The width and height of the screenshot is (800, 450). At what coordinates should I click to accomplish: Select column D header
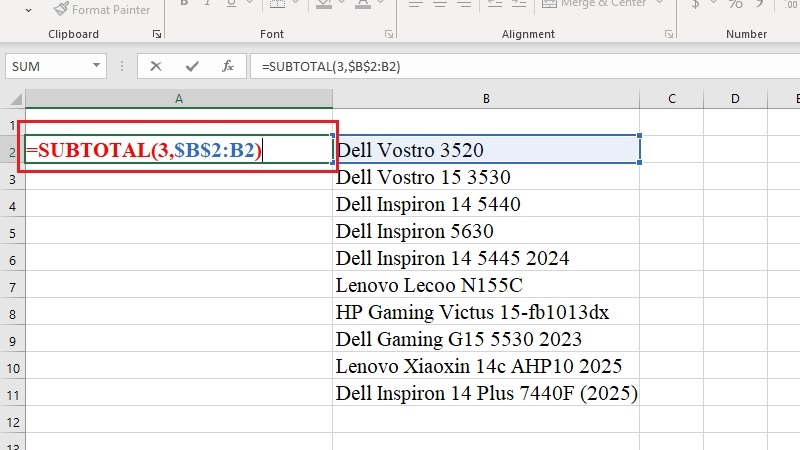point(735,98)
